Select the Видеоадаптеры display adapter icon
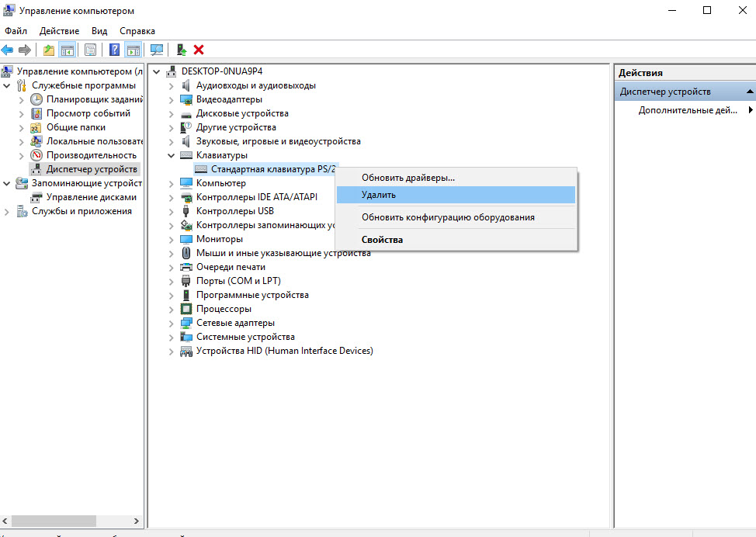 click(x=186, y=99)
